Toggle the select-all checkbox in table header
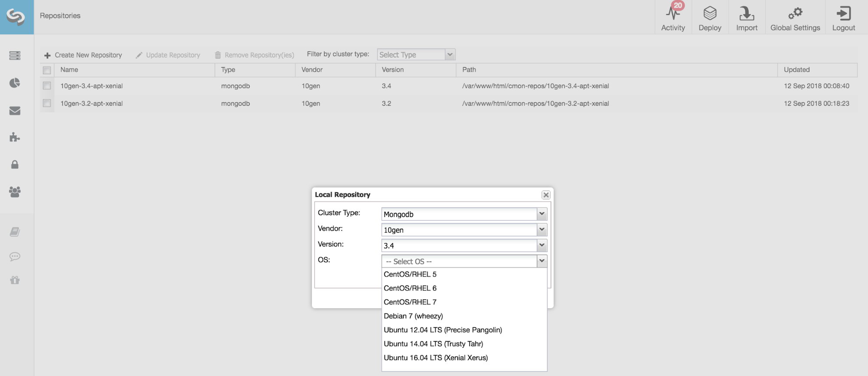This screenshot has width=868, height=376. (47, 70)
